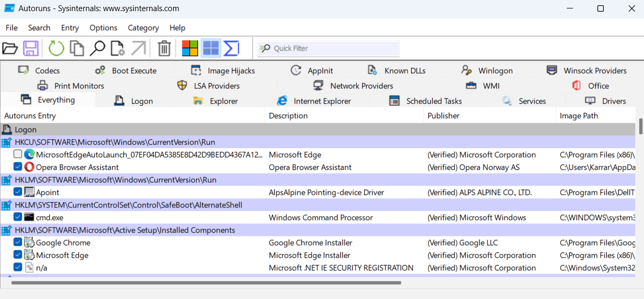Screen dimensions: 644x299
Task: Enable the MicrosoftEdgeAutoLaunch entry checkbox
Action: coord(18,155)
